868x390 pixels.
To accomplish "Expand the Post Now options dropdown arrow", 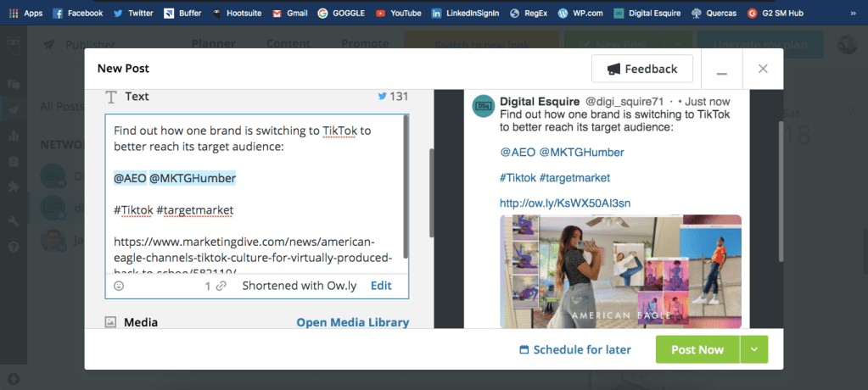I will pyautogui.click(x=753, y=349).
